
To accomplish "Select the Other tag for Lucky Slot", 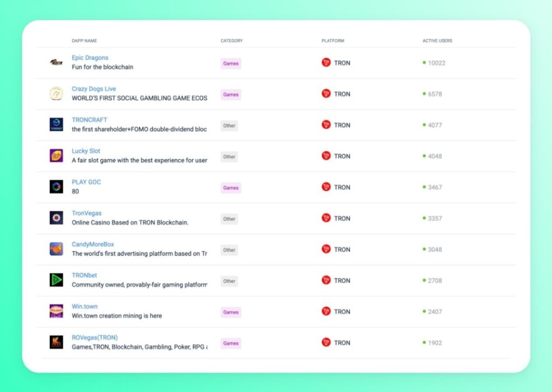I will (229, 157).
